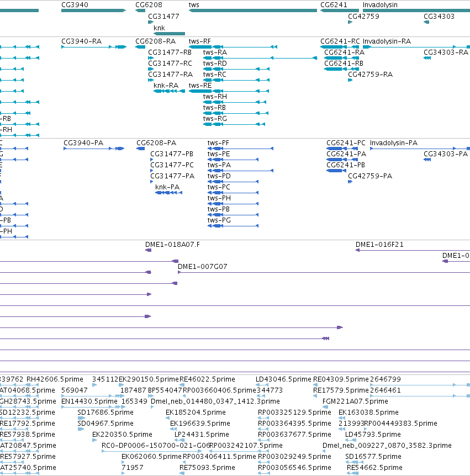Select protein label CG6241-PB

[x=346, y=165]
